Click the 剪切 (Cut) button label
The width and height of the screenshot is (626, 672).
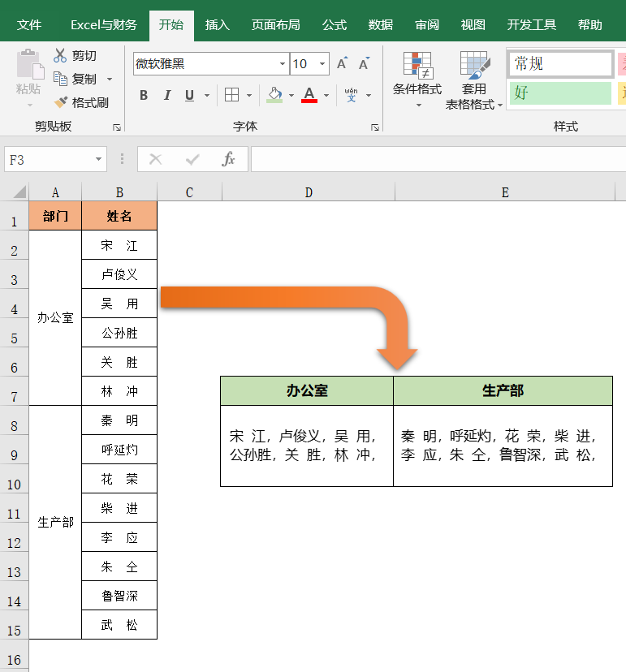84,56
